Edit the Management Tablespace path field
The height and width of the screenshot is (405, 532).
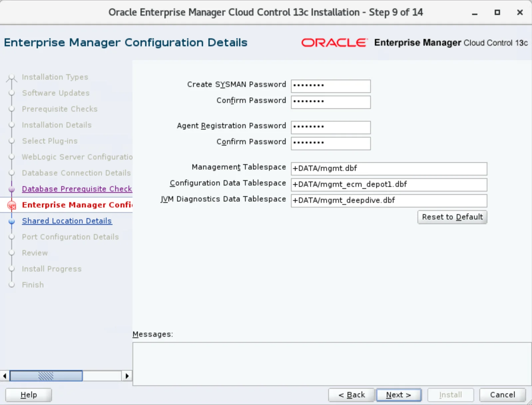click(389, 169)
